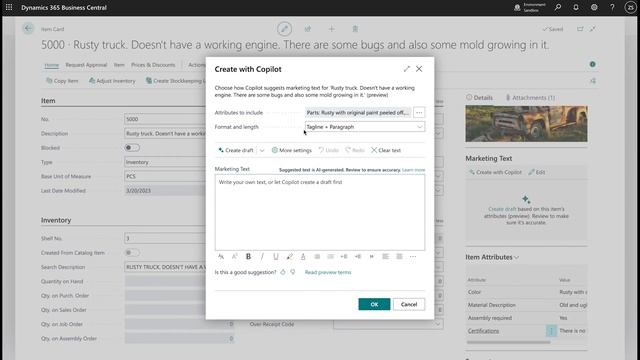Click Copy Item action
This screenshot has width=640, height=360.
point(62,81)
